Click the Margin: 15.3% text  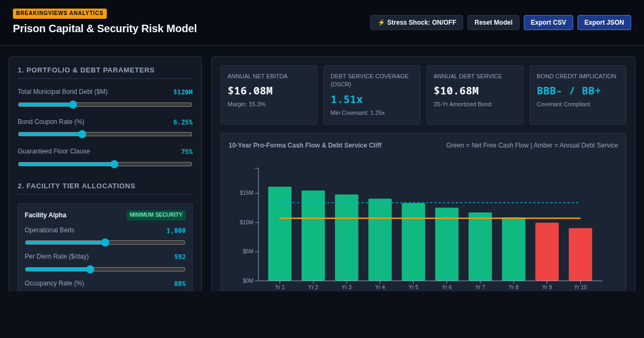246,104
